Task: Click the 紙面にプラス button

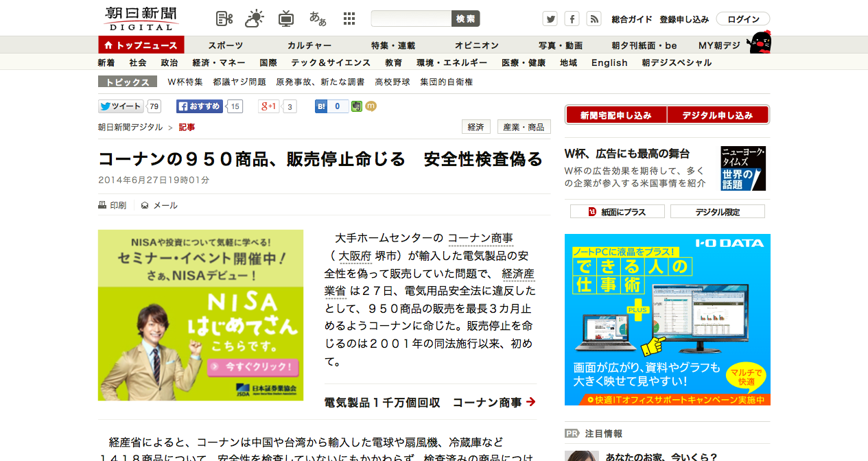Action: [x=617, y=212]
